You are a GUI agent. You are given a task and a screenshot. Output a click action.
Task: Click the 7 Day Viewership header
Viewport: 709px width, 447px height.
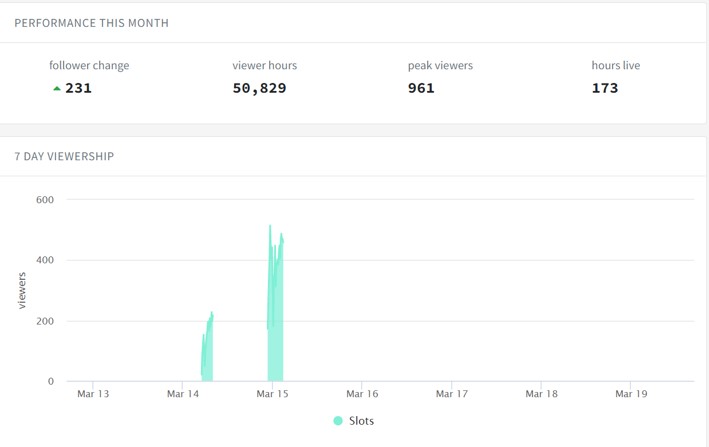click(64, 156)
